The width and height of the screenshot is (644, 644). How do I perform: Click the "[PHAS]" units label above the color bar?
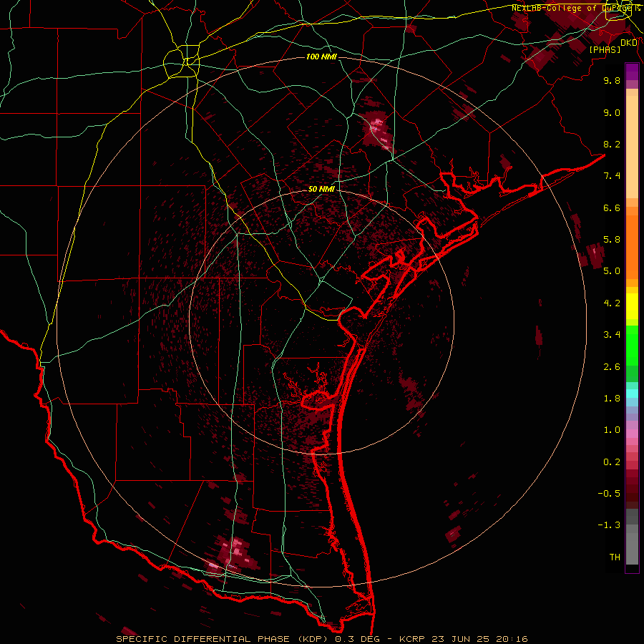(605, 49)
